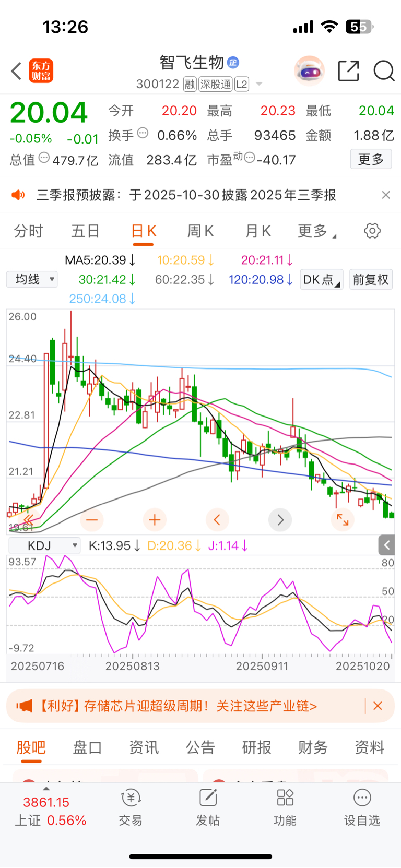Expand the 更多 period dropdown
401x868 pixels.
point(316,231)
